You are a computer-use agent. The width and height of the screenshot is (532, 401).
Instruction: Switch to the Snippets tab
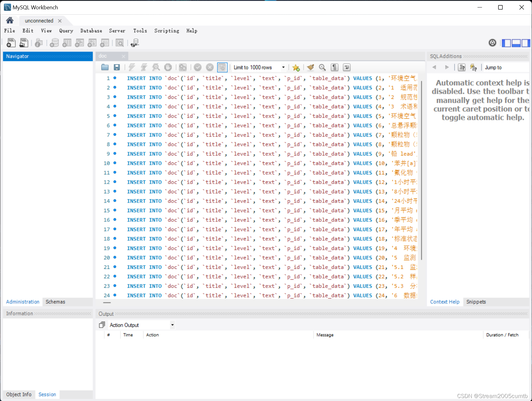pyautogui.click(x=476, y=302)
